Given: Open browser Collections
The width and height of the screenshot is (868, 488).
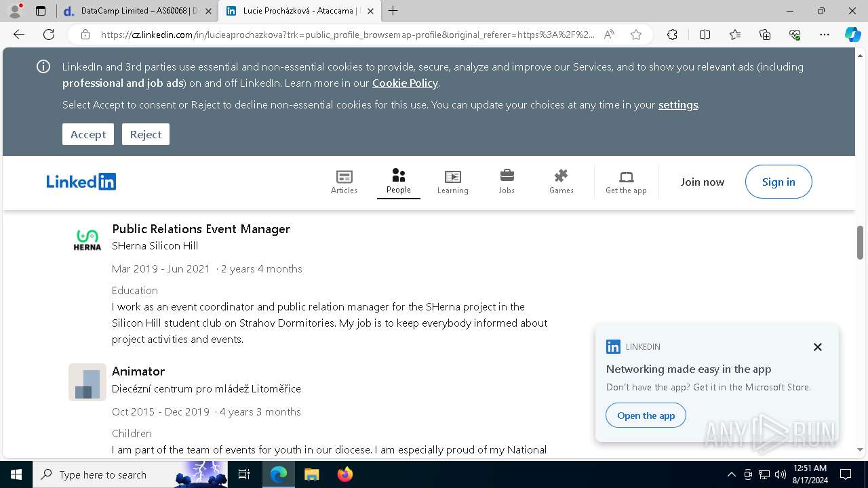Looking at the screenshot, I should click(x=765, y=35).
